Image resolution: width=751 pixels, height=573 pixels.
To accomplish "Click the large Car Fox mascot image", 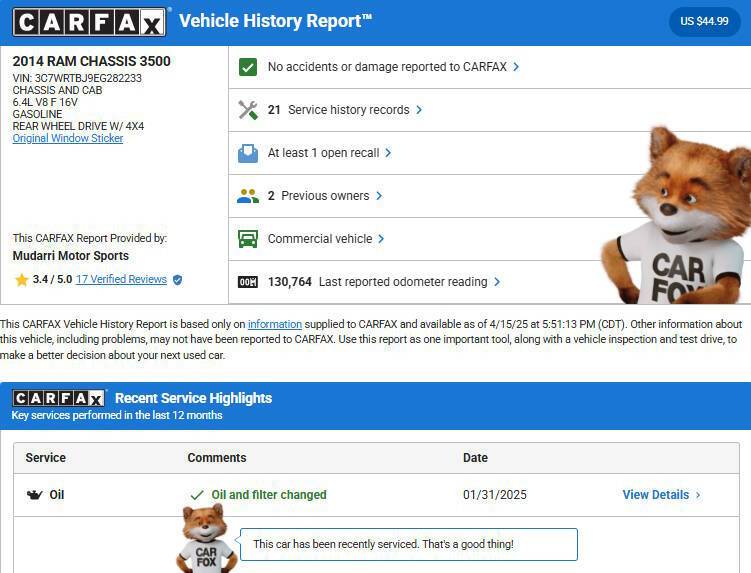I will (678, 216).
